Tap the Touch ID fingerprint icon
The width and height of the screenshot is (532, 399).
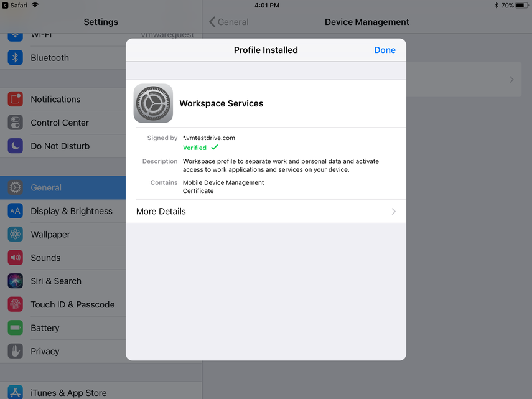[x=16, y=304]
